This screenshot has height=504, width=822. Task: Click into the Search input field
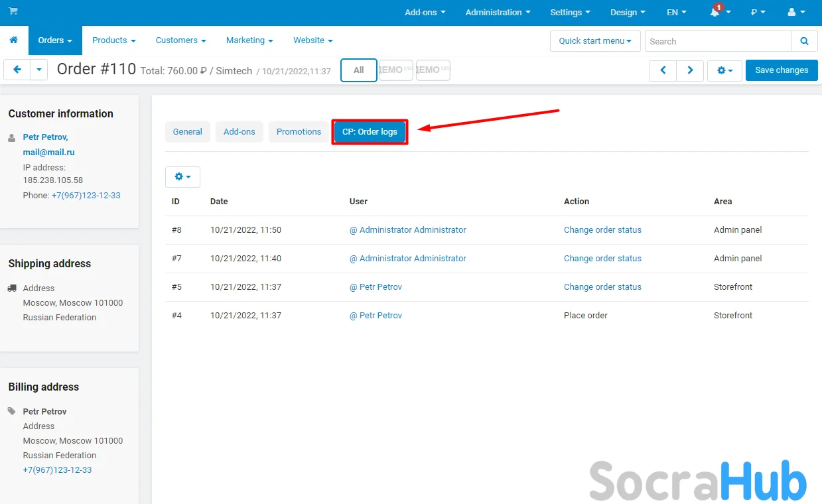point(717,41)
